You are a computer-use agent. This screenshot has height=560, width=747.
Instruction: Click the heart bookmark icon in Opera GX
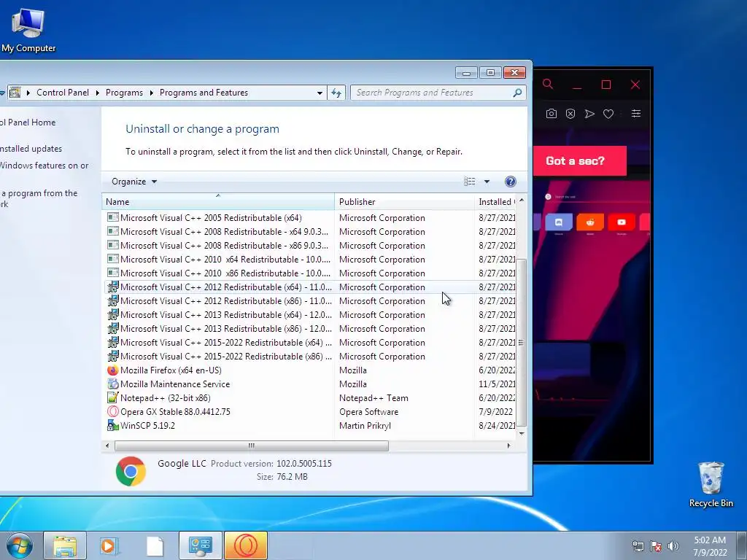tap(608, 114)
